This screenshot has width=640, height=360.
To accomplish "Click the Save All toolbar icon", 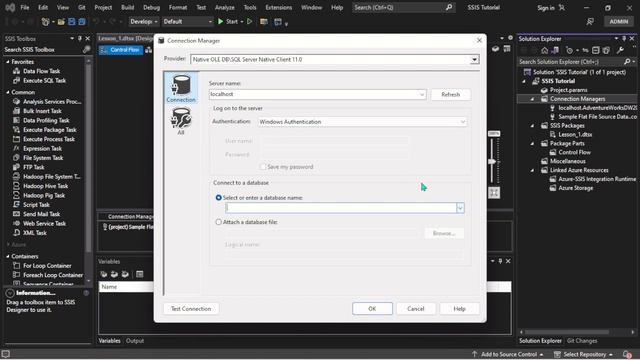I will point(82,22).
